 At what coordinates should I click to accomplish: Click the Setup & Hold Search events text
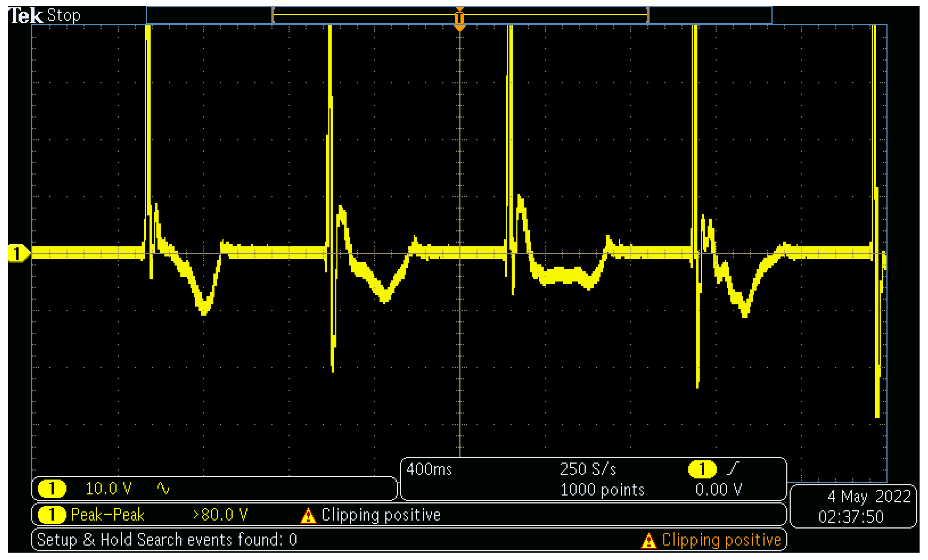click(167, 540)
